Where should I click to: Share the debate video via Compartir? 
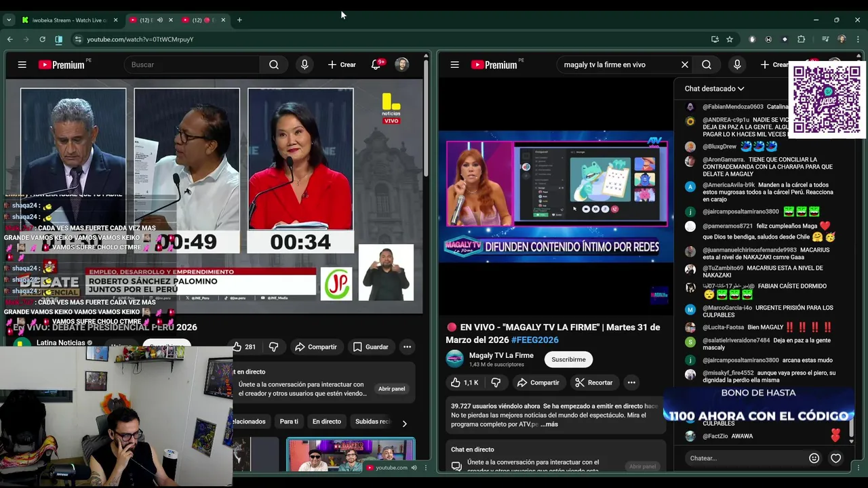(315, 347)
